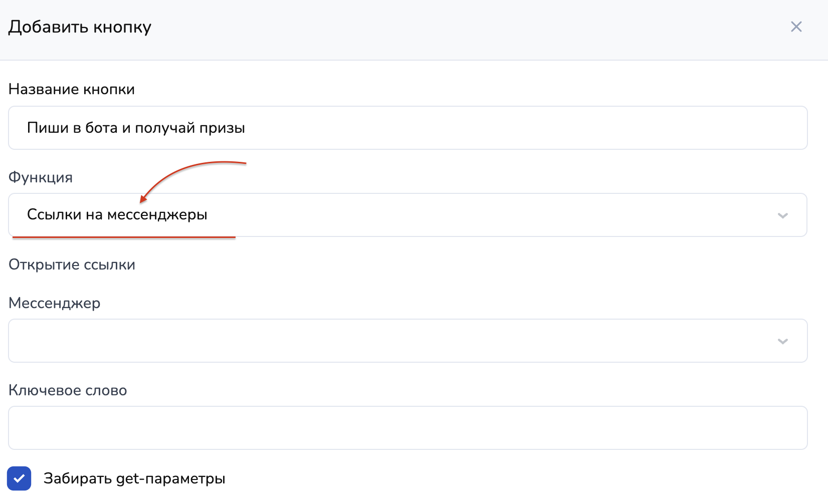
Task: Select the Ссылки на мессенджеры value
Action: pos(117,215)
